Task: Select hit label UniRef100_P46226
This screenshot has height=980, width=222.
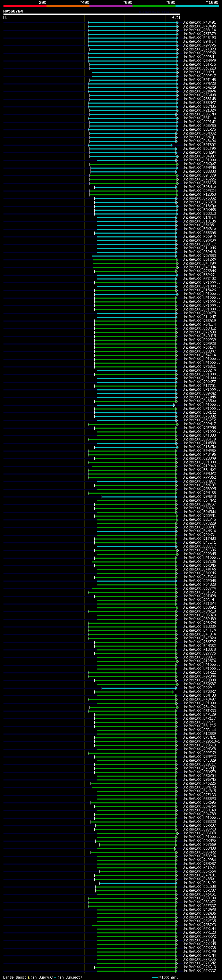Action: (x=199, y=179)
